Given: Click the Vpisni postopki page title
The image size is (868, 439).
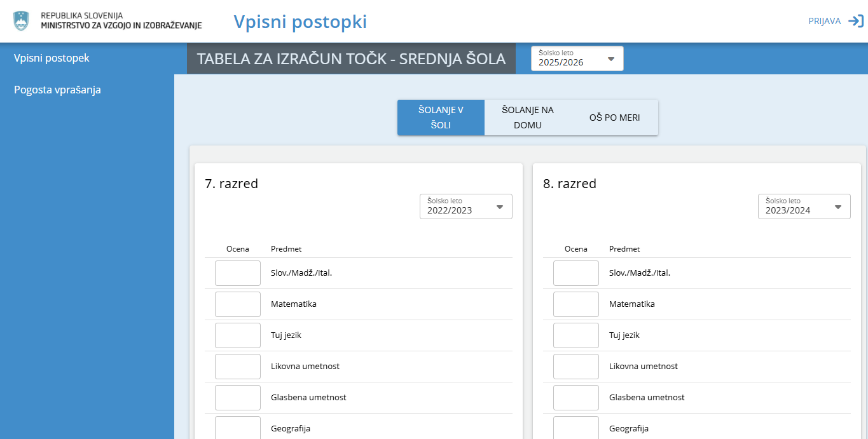Looking at the screenshot, I should [300, 22].
